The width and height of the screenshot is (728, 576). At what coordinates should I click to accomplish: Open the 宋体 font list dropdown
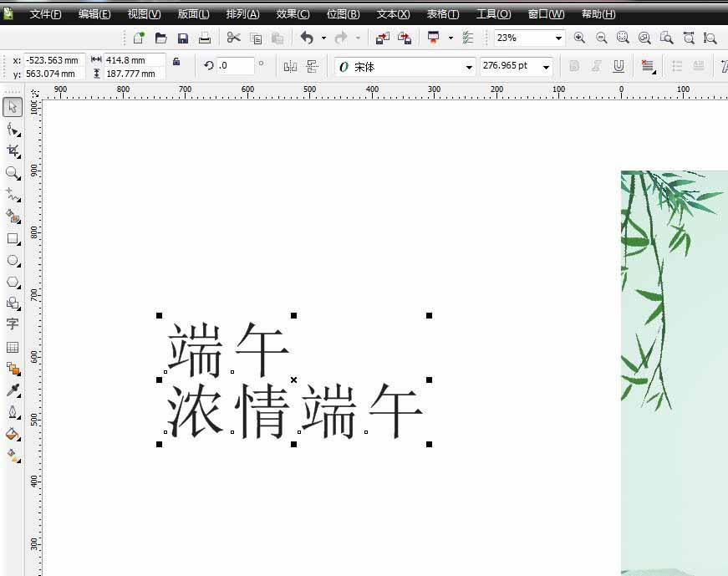click(471, 66)
